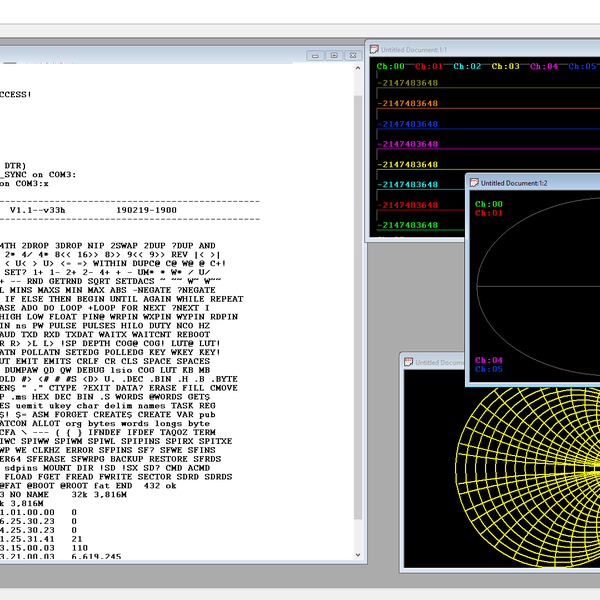Click the terminal scrollbar down arrow
Viewport: 600px width, 600px height.
pos(358,554)
